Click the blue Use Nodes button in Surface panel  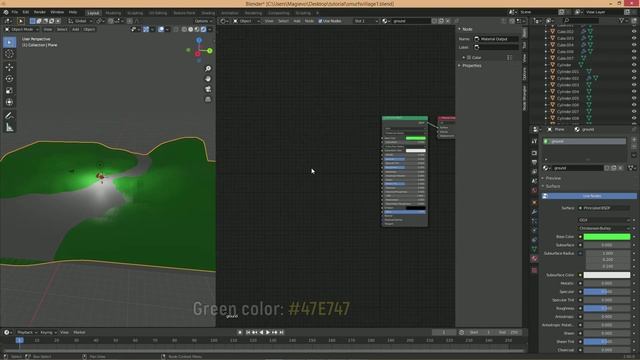(x=589, y=196)
